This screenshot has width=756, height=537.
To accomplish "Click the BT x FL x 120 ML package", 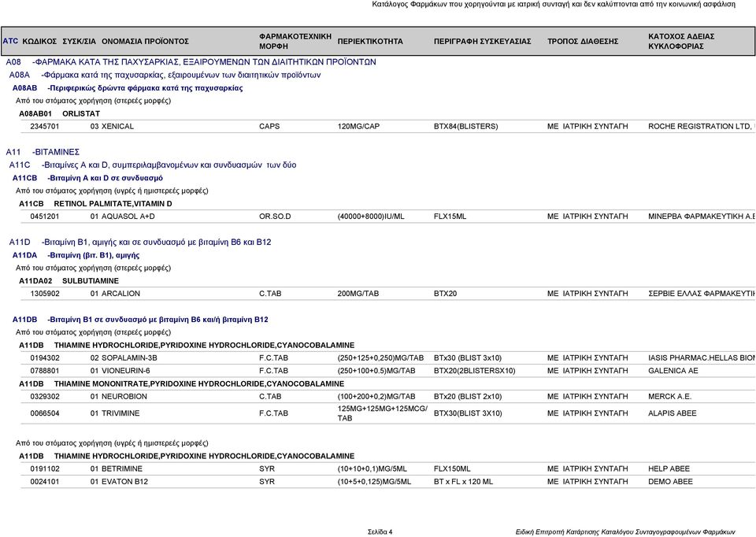I will click(463, 482).
